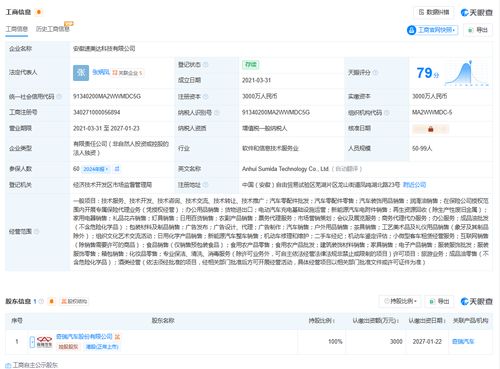500x369 pixels.
Task: Click the Chery shareholder logo thumbnail
Action: point(44,342)
